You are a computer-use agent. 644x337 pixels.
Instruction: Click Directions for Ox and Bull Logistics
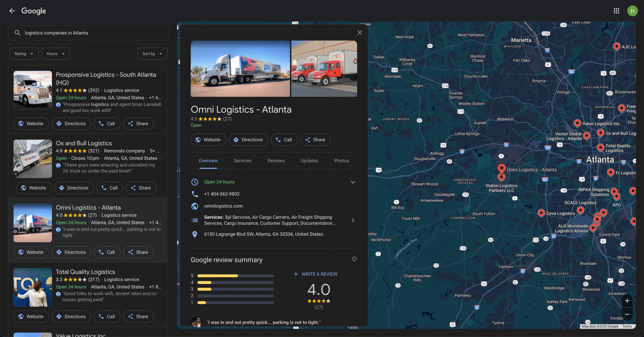(x=74, y=188)
